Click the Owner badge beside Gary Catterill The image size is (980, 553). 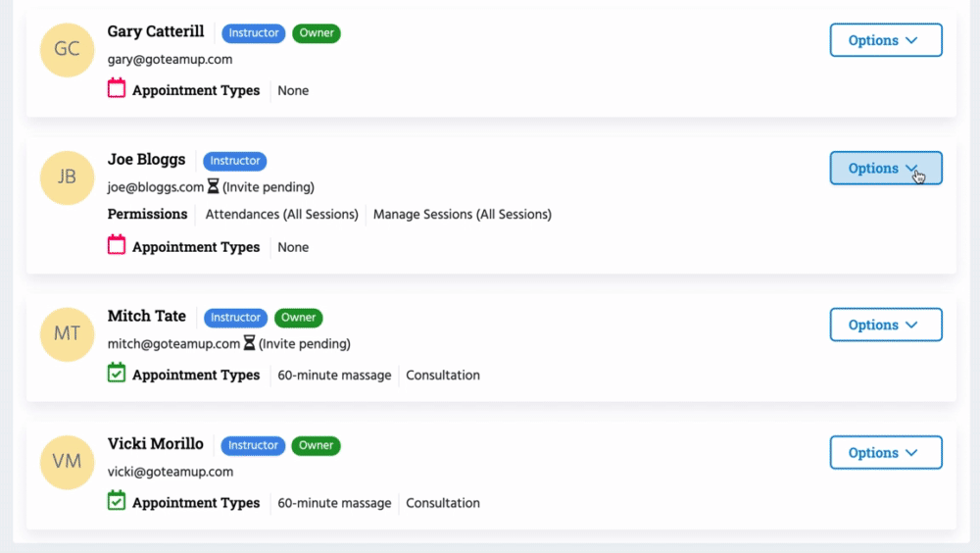317,33
